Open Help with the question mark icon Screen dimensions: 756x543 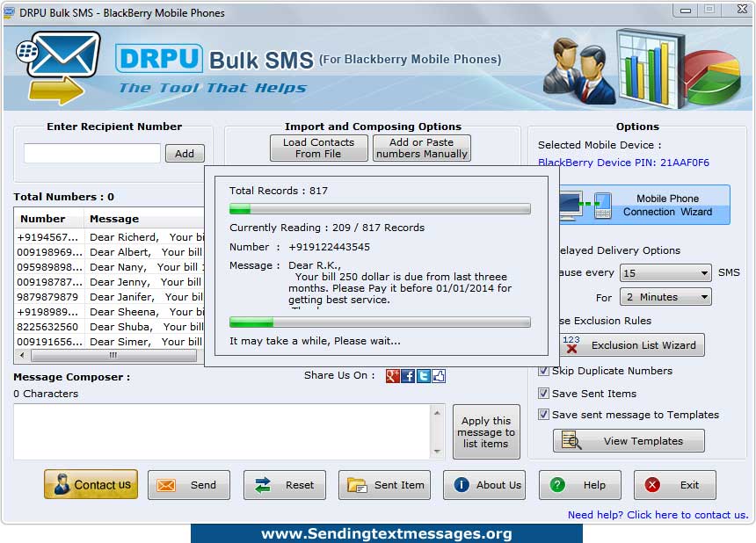pos(579,484)
